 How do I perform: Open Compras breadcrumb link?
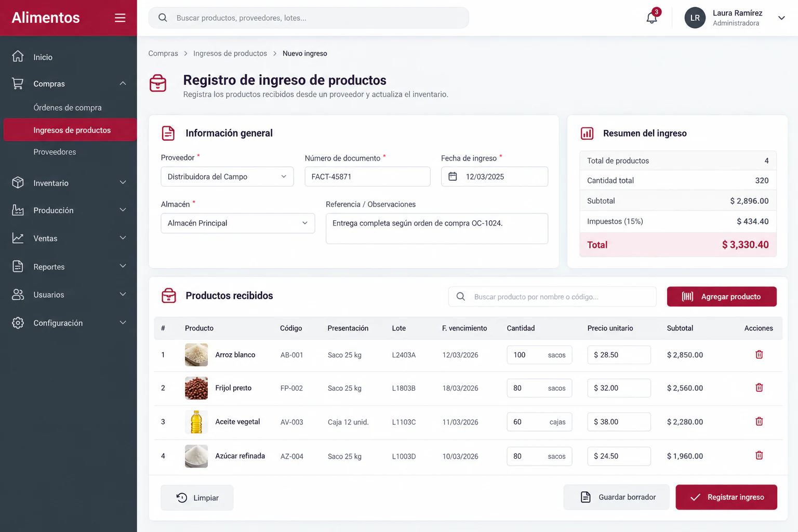click(163, 54)
